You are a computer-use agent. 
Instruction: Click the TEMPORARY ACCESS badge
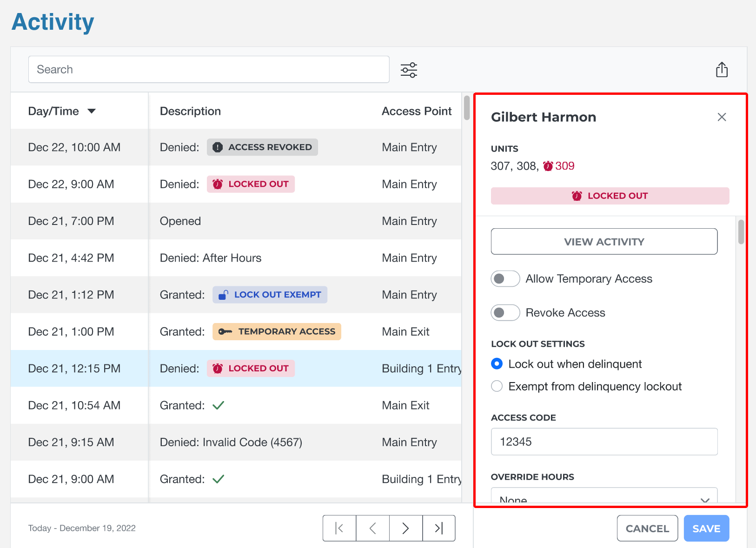tap(277, 331)
